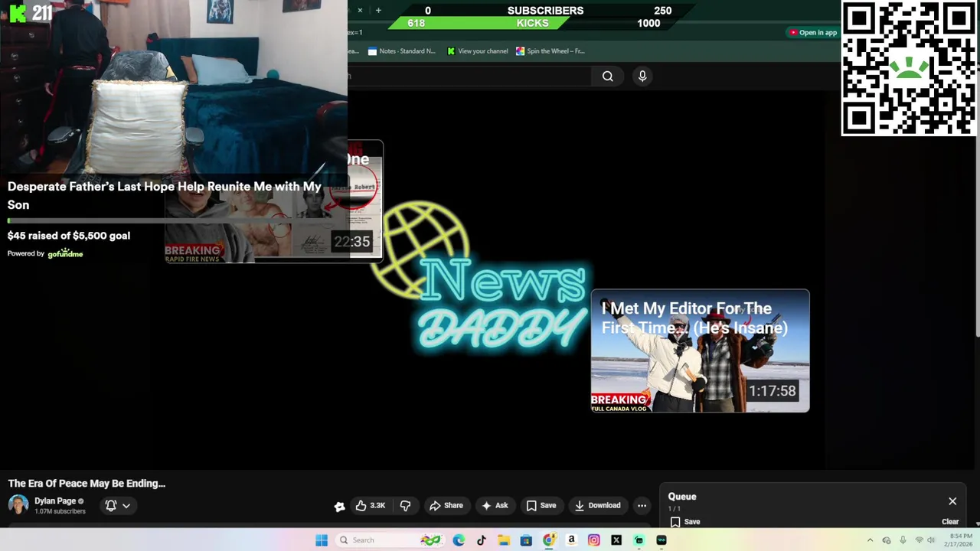
Task: Share the video using the Share button
Action: click(446, 505)
